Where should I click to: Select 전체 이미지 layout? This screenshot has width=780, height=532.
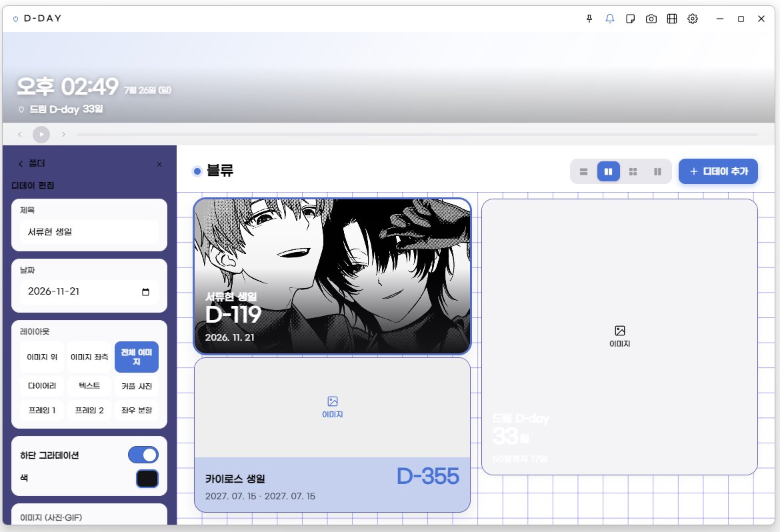coord(137,357)
